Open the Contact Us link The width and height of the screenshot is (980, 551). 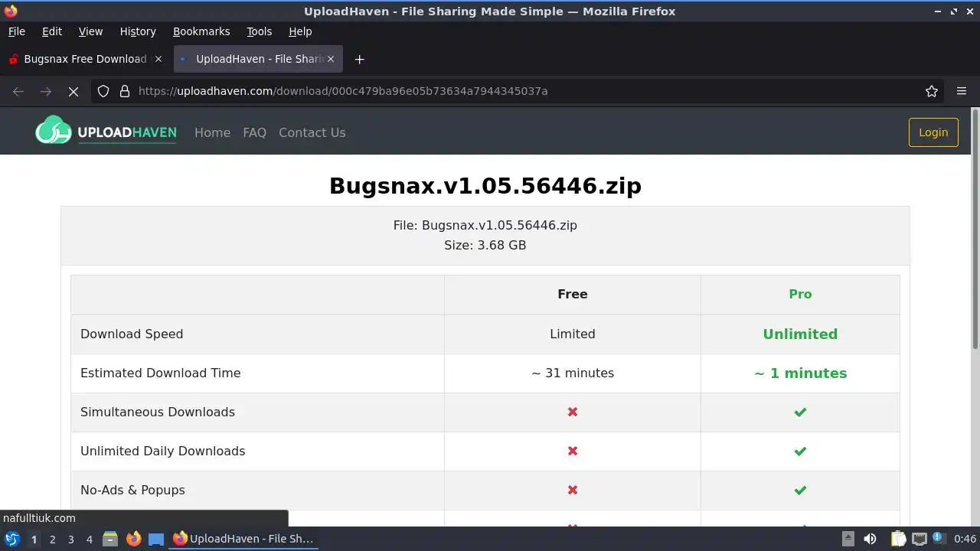pyautogui.click(x=312, y=132)
